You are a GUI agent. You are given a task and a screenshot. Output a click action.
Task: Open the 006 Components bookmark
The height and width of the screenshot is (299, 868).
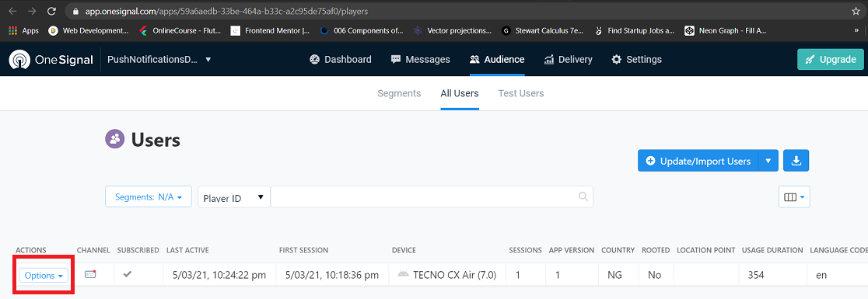click(x=362, y=31)
